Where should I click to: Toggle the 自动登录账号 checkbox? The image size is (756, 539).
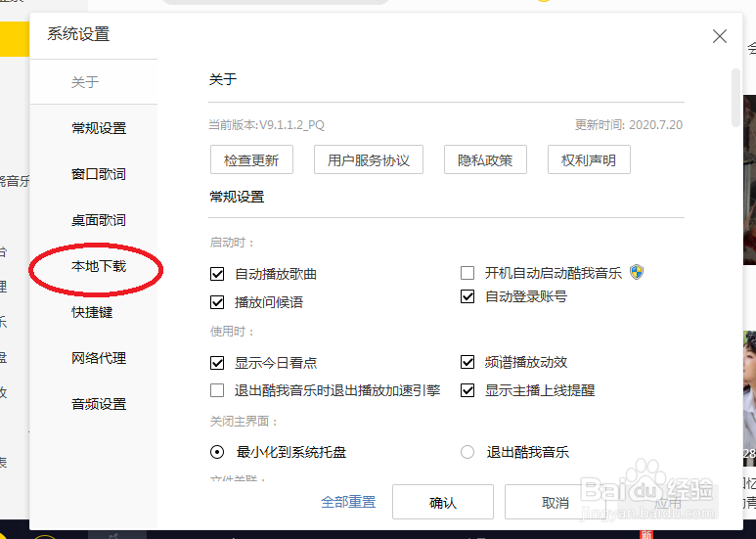(467, 296)
